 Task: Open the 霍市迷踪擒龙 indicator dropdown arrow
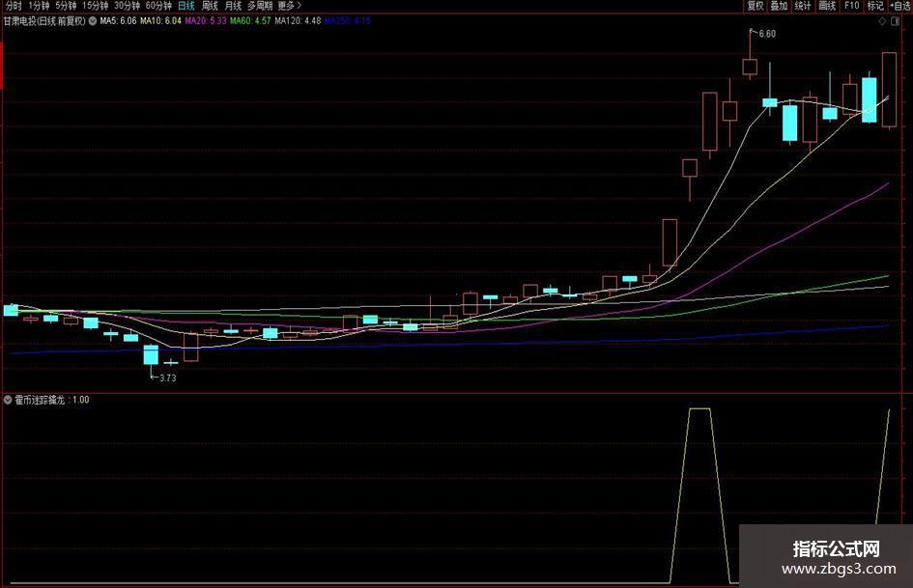pos(8,400)
